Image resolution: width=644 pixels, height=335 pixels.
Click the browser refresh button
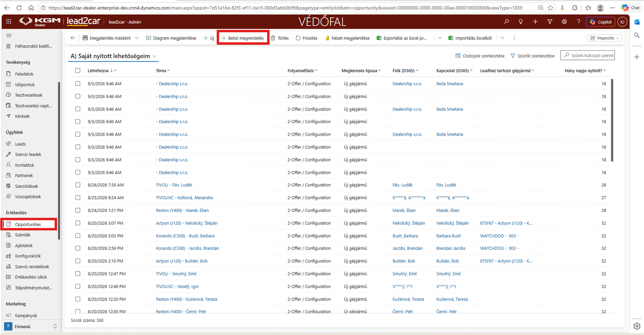coord(19,8)
